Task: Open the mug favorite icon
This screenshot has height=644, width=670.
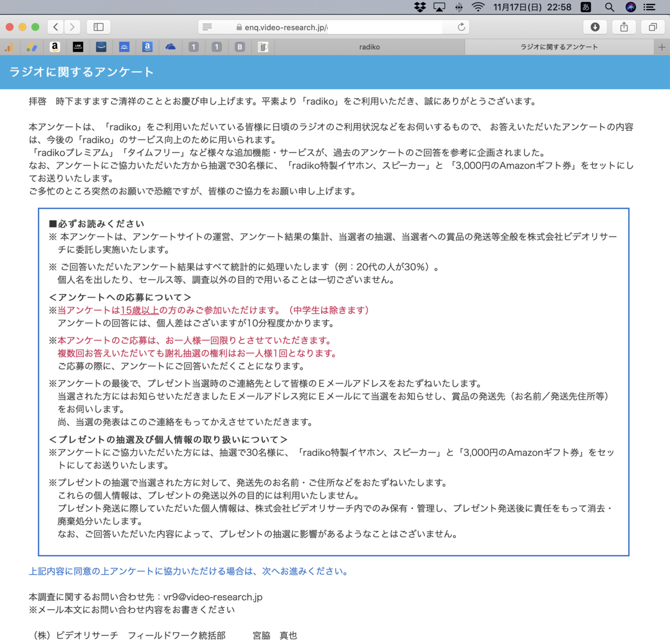Action: (x=263, y=47)
